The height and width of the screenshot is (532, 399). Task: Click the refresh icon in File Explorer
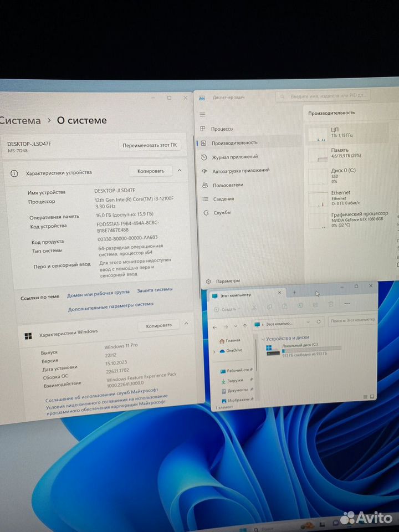pyautogui.click(x=319, y=321)
